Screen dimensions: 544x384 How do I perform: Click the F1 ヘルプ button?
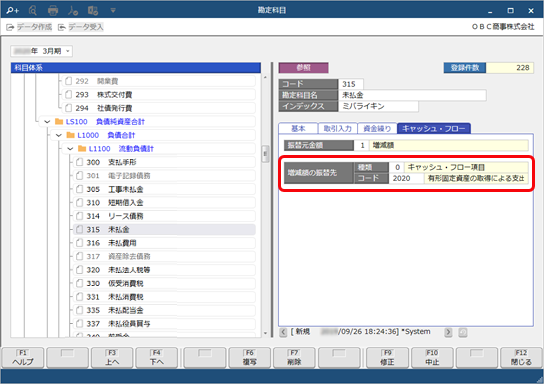23,358
